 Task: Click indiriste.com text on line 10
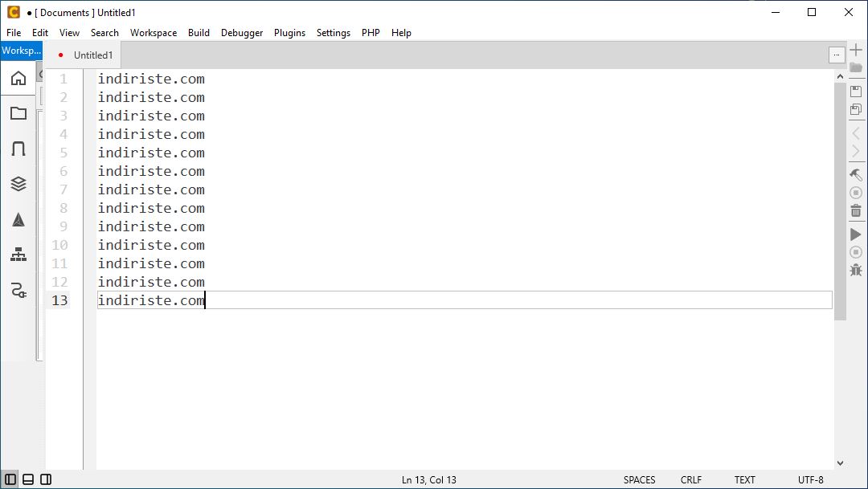pos(151,244)
